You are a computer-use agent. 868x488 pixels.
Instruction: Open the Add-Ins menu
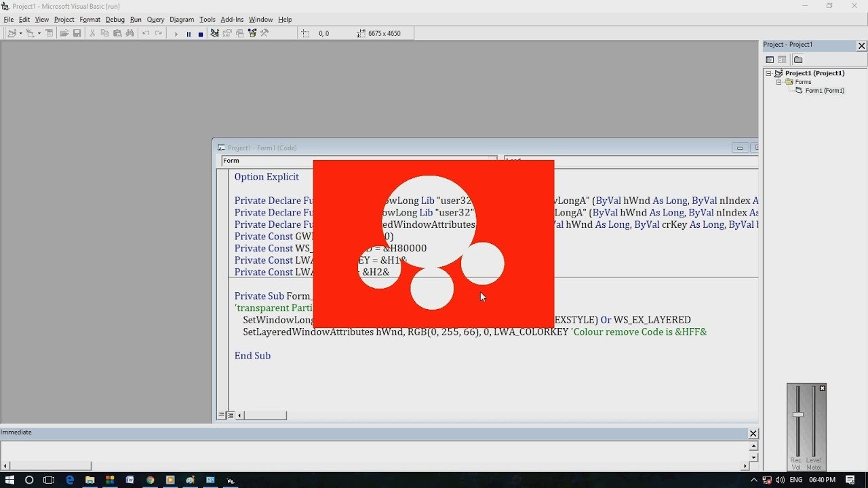(233, 20)
